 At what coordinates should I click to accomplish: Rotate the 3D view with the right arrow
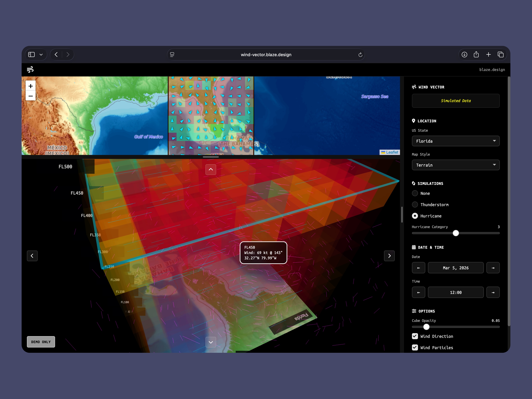(389, 256)
